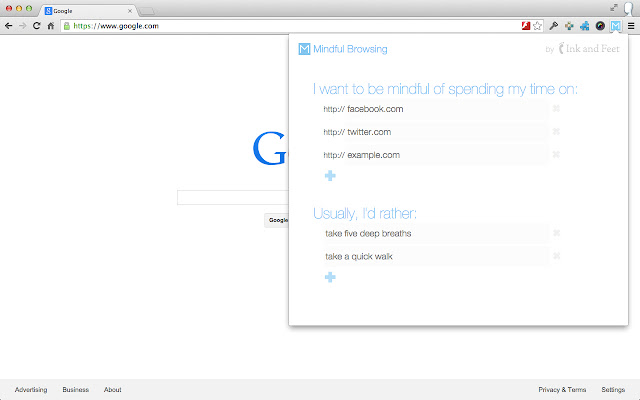
Task: Click the Google Search button
Action: (277, 220)
